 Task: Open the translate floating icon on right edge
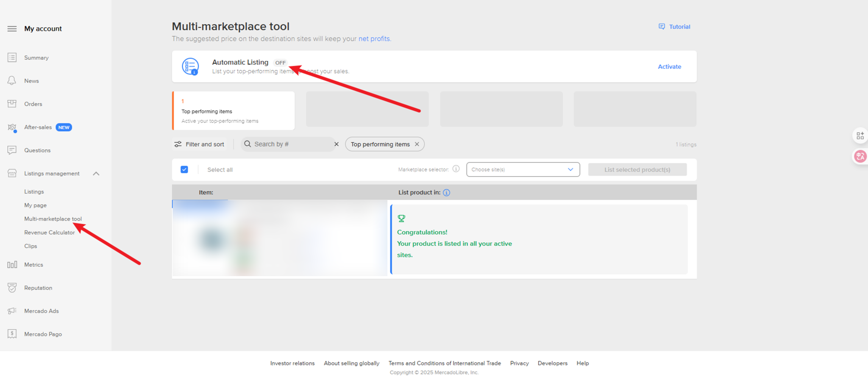tap(860, 156)
